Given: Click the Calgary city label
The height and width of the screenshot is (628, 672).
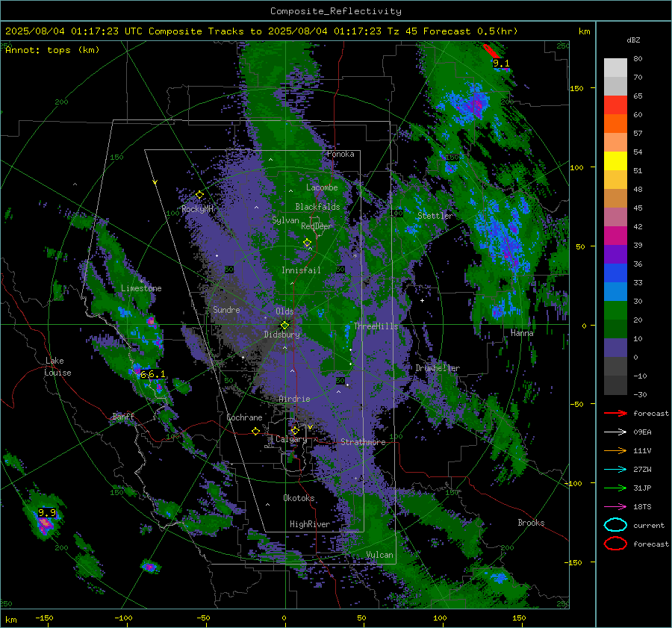Looking at the screenshot, I should (291, 439).
